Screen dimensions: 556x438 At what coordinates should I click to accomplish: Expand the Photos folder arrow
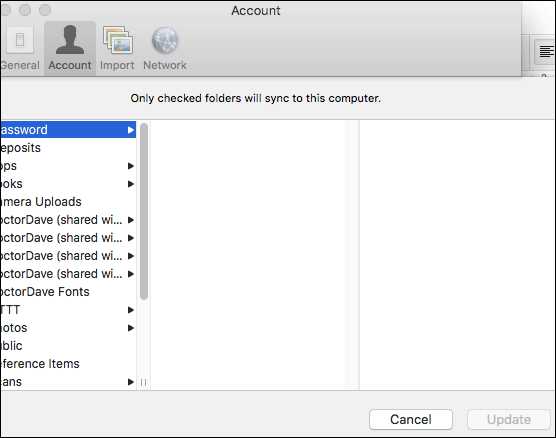(131, 328)
